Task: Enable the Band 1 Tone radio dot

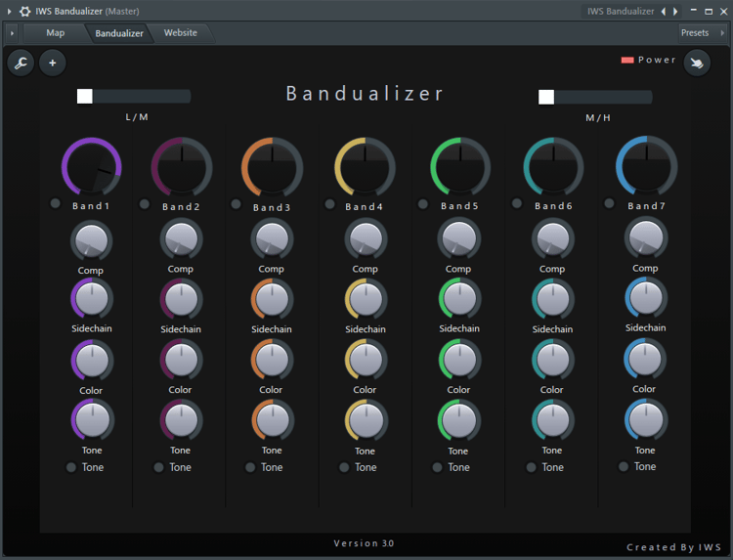Action: 71,467
